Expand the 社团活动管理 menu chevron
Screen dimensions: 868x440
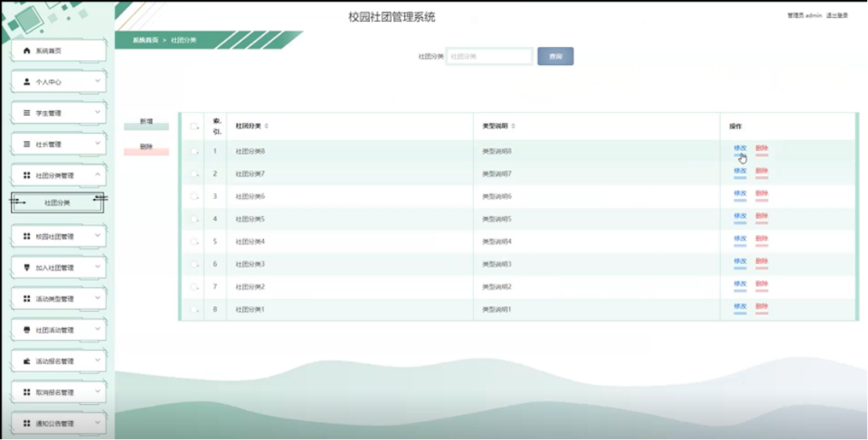[97, 330]
